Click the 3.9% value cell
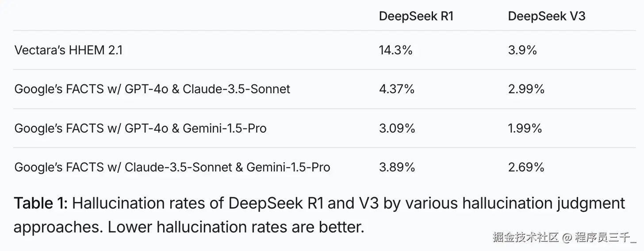Screen dimensions: 644x251 [x=522, y=50]
